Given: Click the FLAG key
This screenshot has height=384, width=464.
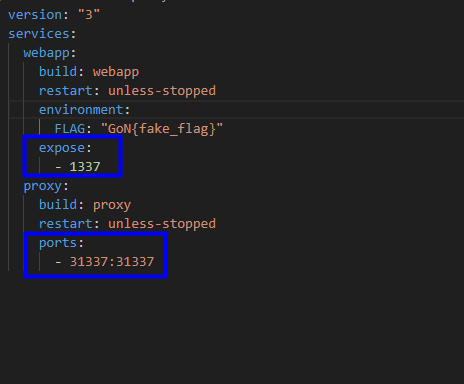Looking at the screenshot, I should point(69,129).
